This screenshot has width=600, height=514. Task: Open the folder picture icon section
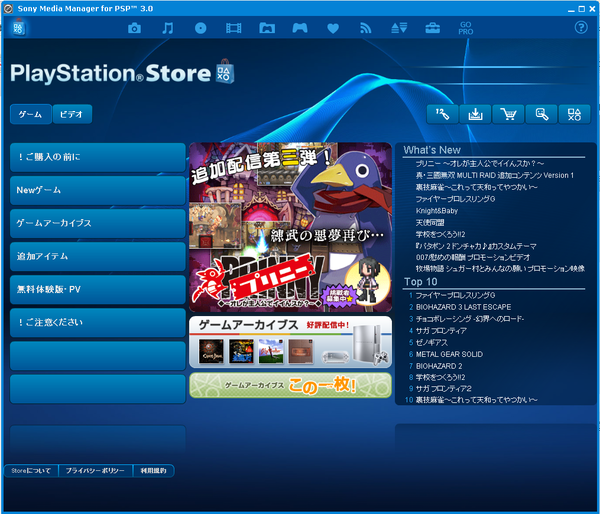[x=267, y=28]
